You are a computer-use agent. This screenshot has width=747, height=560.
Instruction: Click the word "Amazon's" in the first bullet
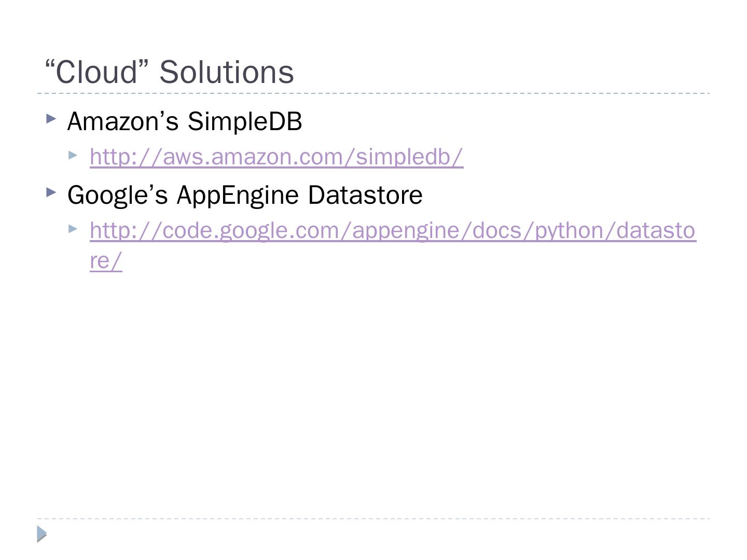(123, 121)
